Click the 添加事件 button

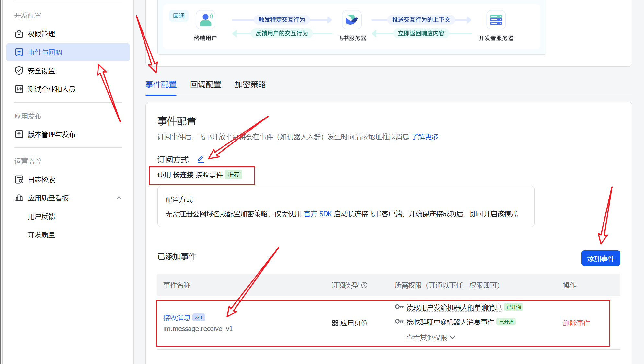[x=601, y=258]
